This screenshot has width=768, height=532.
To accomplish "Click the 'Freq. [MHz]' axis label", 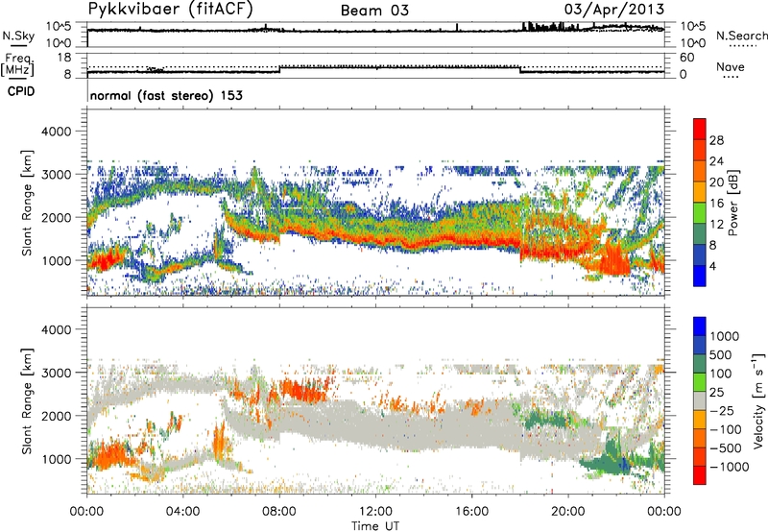I will click(18, 64).
